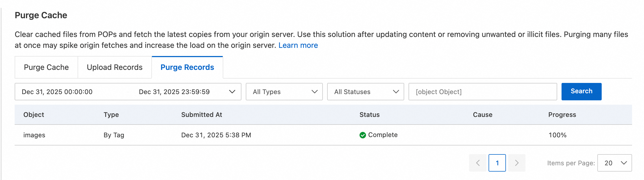Go to the previous page arrow
Screen dimensions: 644x180
point(478,163)
